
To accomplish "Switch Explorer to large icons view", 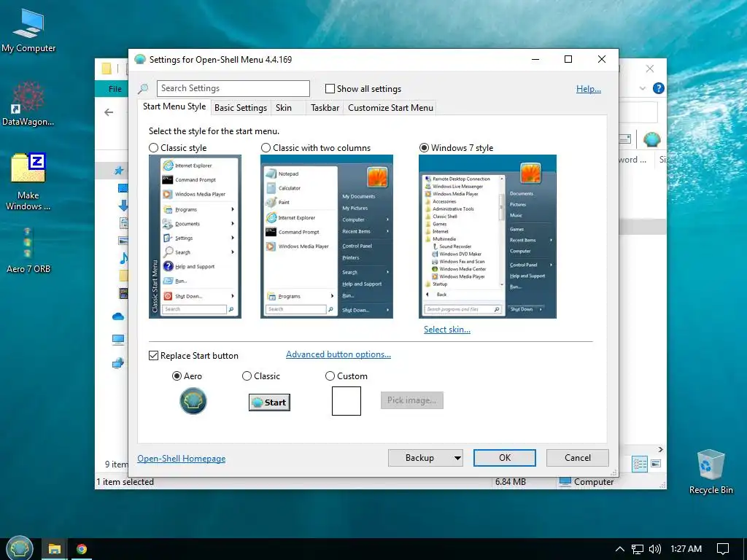I will click(656, 464).
